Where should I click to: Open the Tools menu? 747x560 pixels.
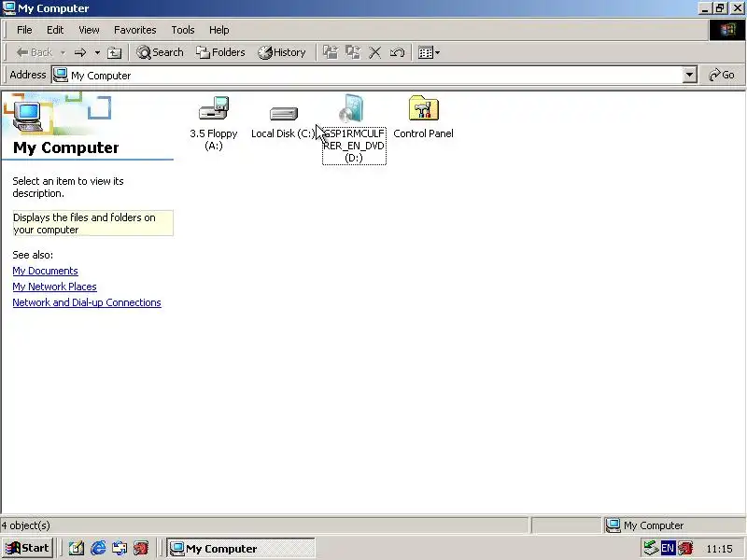pos(182,30)
